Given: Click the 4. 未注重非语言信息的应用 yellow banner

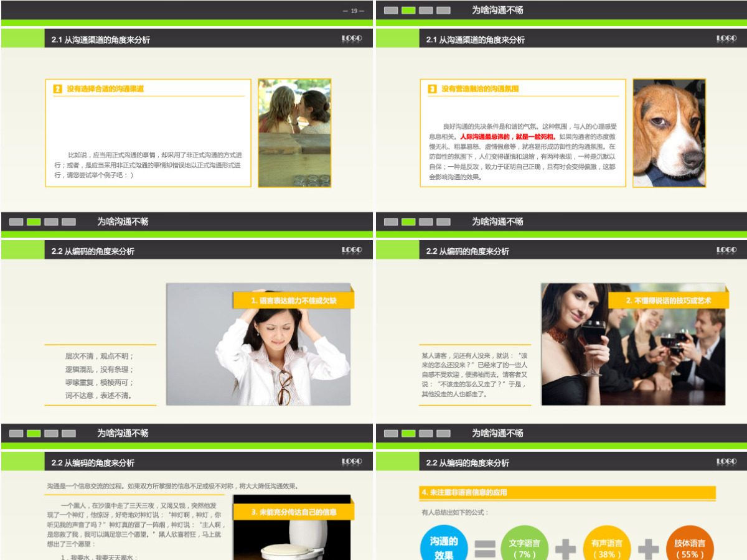Looking at the screenshot, I should [568, 492].
